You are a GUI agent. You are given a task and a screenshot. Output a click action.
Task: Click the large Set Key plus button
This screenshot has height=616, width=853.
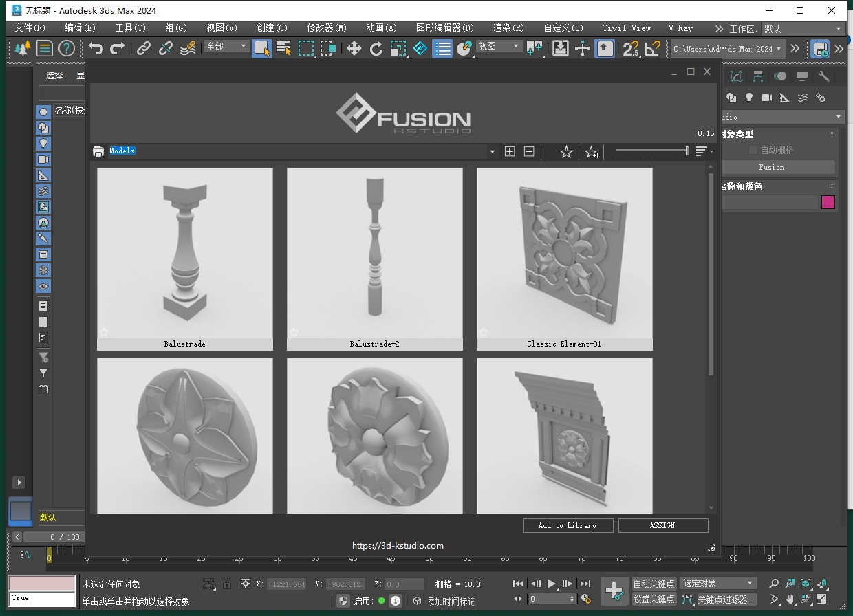coord(614,591)
